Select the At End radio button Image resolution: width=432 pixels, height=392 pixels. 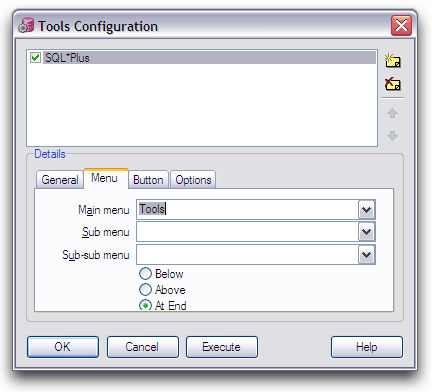point(145,305)
